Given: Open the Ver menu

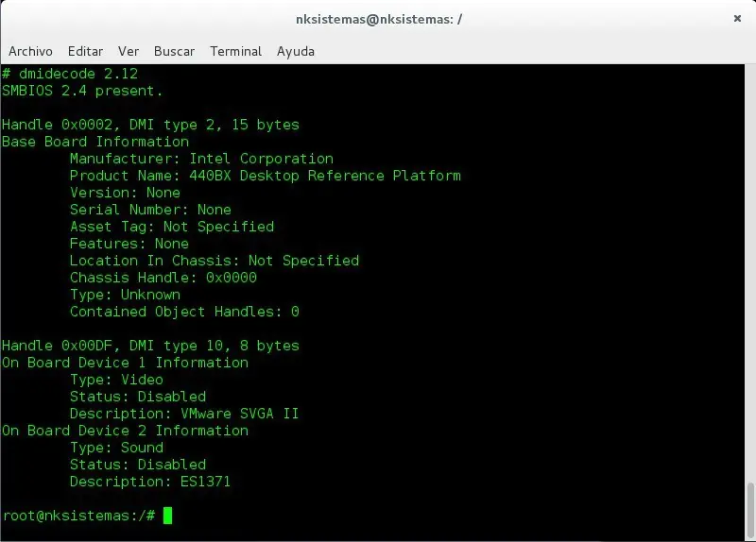Looking at the screenshot, I should [x=129, y=51].
